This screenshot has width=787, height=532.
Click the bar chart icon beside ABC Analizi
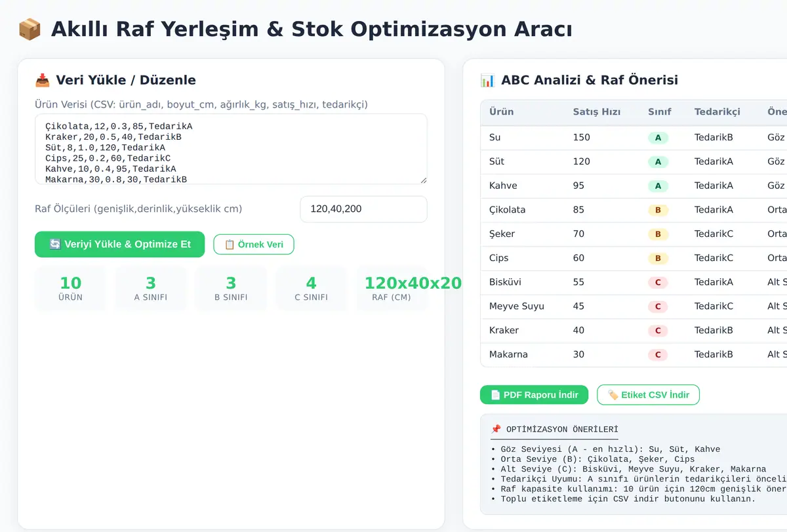[487, 80]
